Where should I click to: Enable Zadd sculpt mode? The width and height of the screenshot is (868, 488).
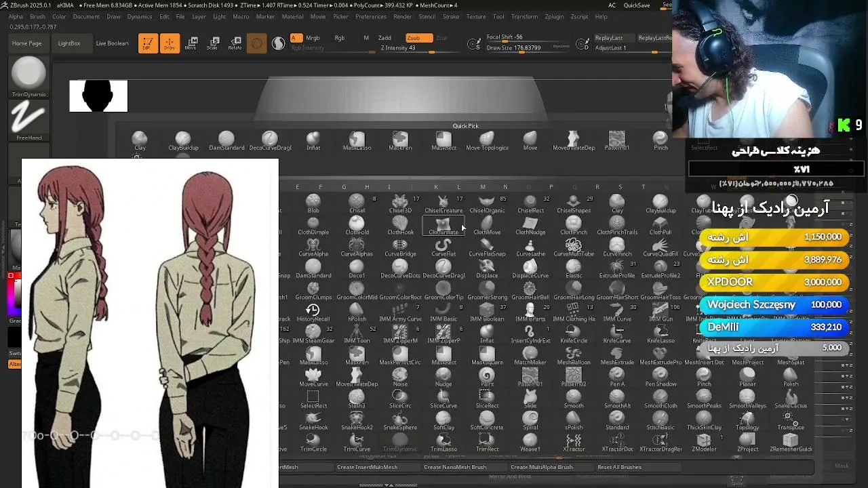pyautogui.click(x=384, y=38)
